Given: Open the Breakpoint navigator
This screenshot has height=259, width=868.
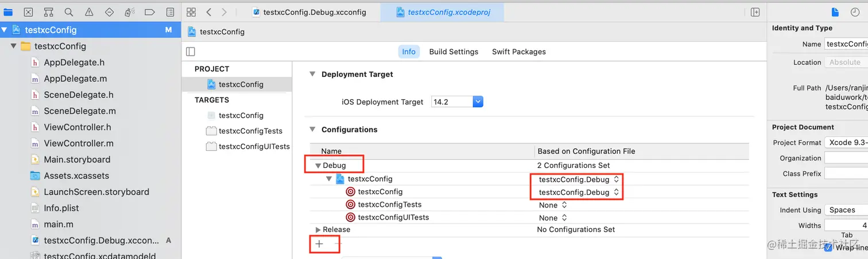Looking at the screenshot, I should click(x=149, y=12).
